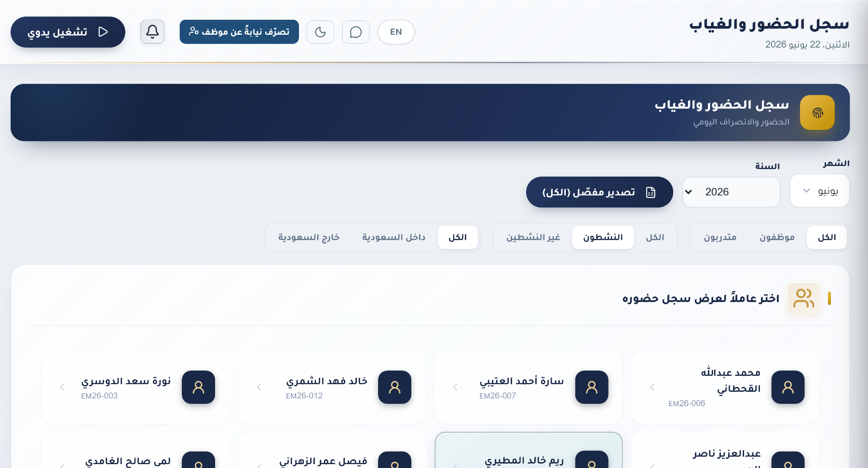Viewport: 868px width, 468px height.
Task: Click تصرّف نيابةً عن موظف button
Action: click(x=239, y=32)
